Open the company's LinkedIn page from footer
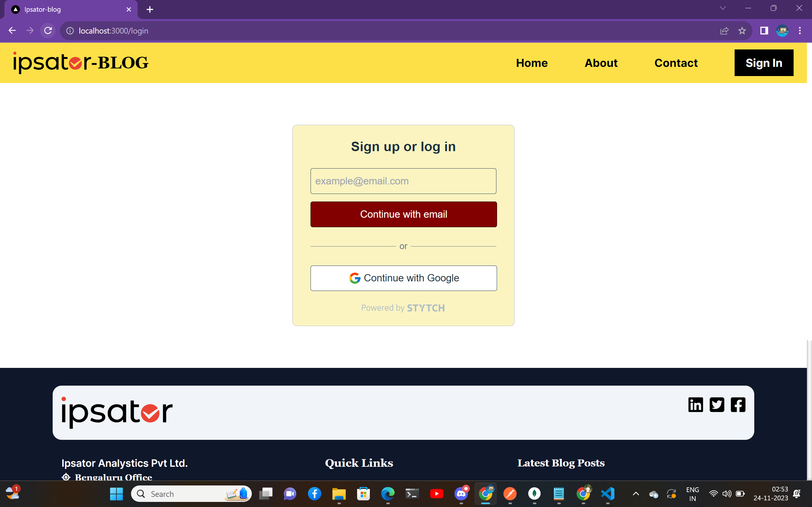 click(x=696, y=404)
